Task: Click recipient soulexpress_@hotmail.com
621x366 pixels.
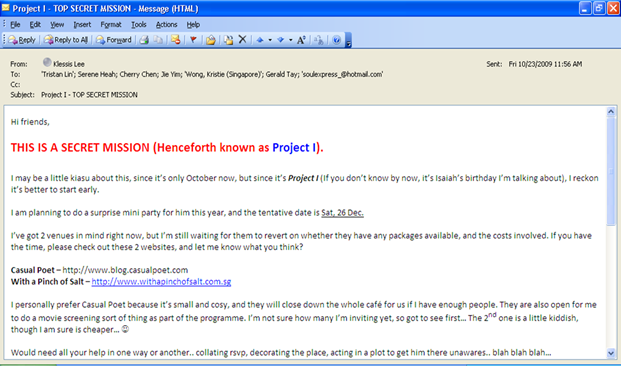Action: pyautogui.click(x=343, y=74)
